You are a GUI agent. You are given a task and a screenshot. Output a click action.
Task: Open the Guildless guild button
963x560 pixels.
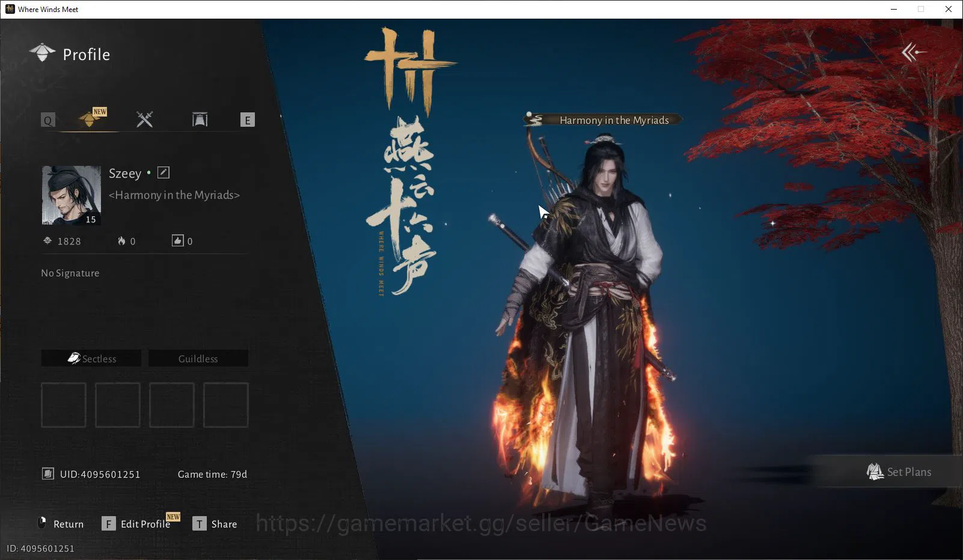[x=198, y=358]
